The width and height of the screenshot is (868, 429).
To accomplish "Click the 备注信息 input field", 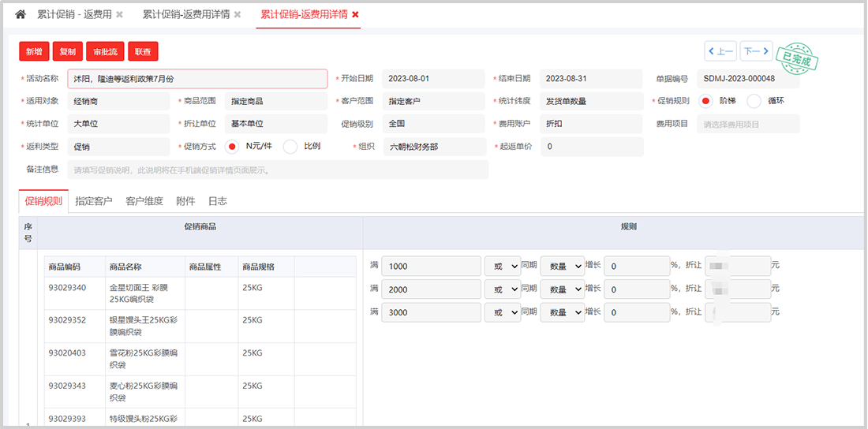I will coord(278,170).
